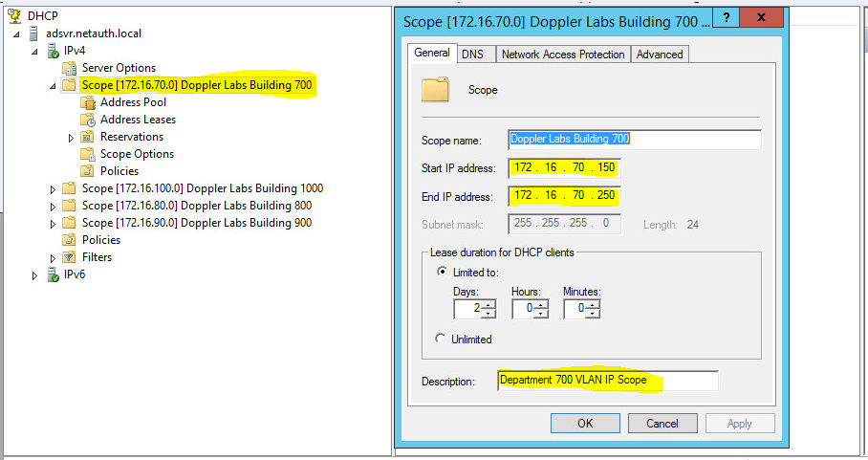
Task: Click the Scope name text field
Action: [x=635, y=140]
